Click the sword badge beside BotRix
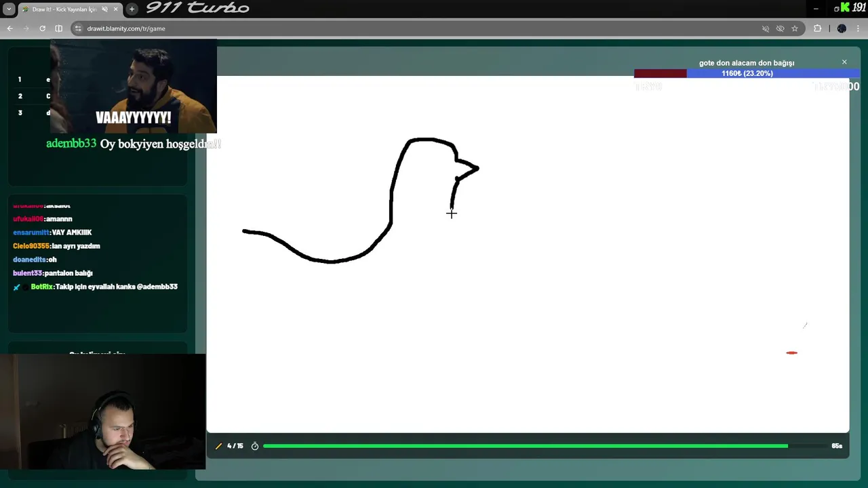 tap(17, 287)
